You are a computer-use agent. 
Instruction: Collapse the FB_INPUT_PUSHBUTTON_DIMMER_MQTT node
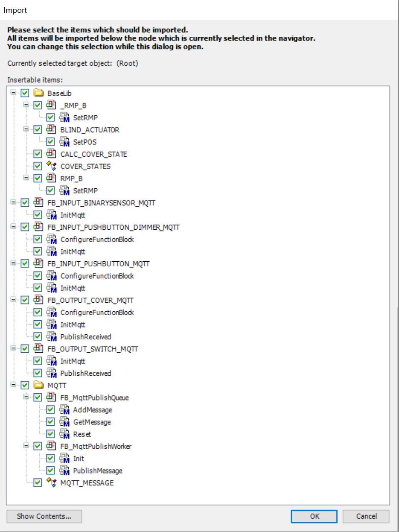coord(14,227)
